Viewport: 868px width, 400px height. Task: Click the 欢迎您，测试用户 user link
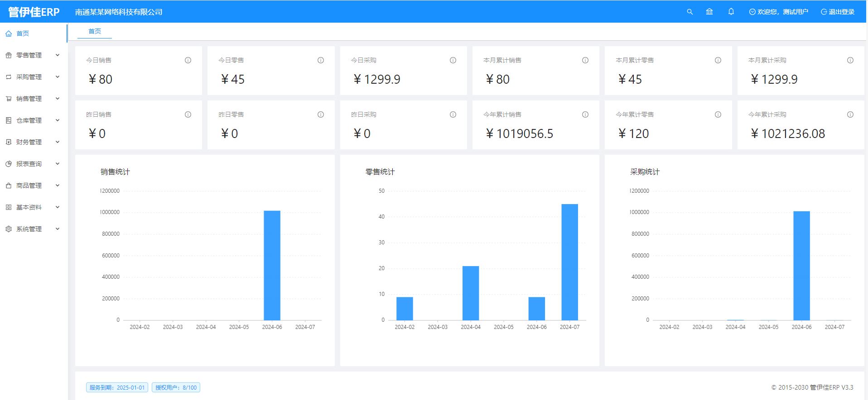[778, 12]
